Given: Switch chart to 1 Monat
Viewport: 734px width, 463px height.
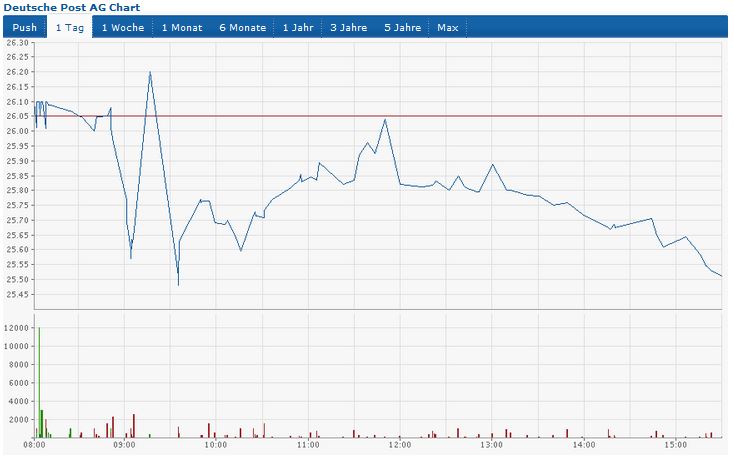Looking at the screenshot, I should (182, 27).
